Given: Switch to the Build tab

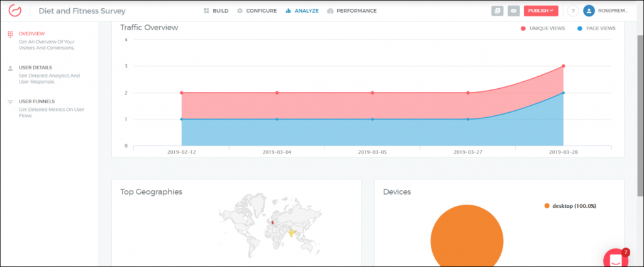Looking at the screenshot, I should point(216,11).
